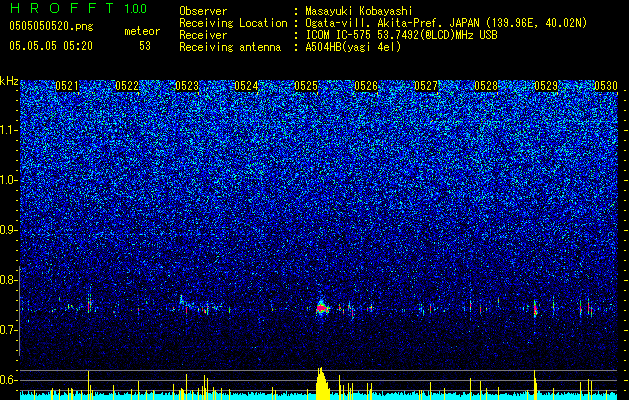Click the 0.9 frequency axis label
Viewport: 629px width, 400px height.
[x=9, y=230]
